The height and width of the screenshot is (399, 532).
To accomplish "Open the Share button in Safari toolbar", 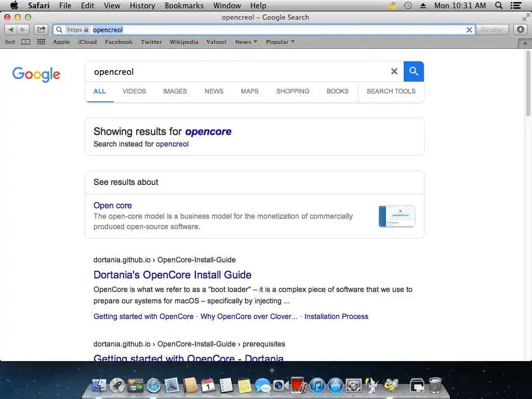I will pyautogui.click(x=41, y=30).
